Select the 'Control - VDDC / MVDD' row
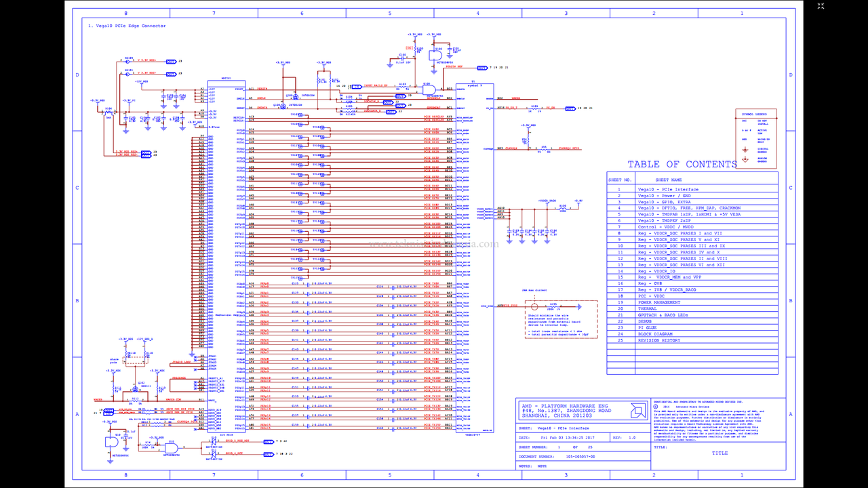The width and height of the screenshot is (868, 488). pyautogui.click(x=692, y=227)
